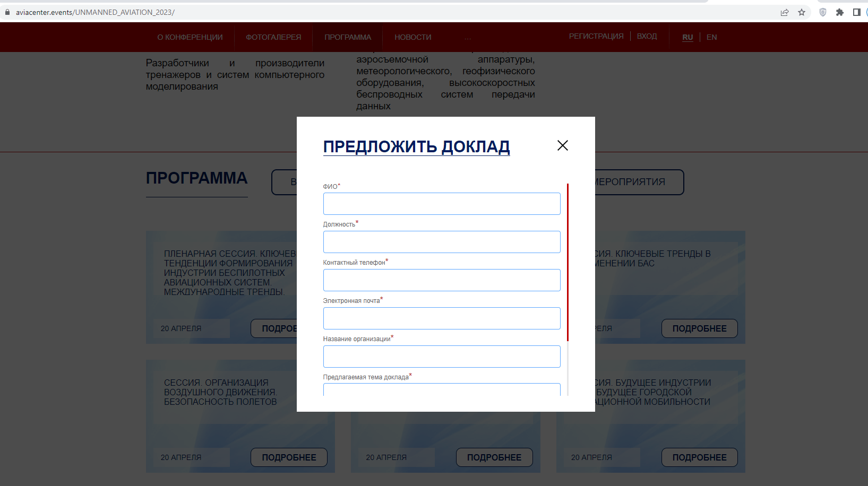Click the ПРОГРАММА section heading
This screenshot has height=486, width=868.
[x=197, y=178]
